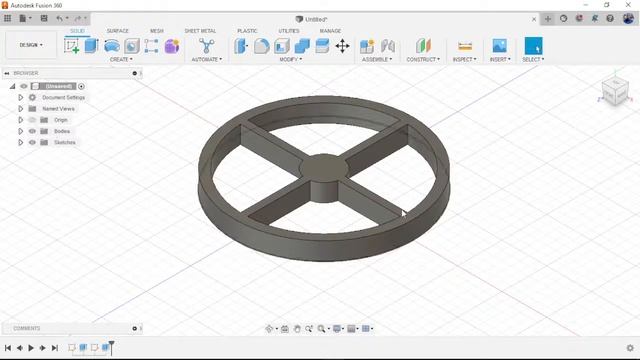This screenshot has height=360, width=640.
Task: Hide the Sketches folder
Action: coord(32,142)
